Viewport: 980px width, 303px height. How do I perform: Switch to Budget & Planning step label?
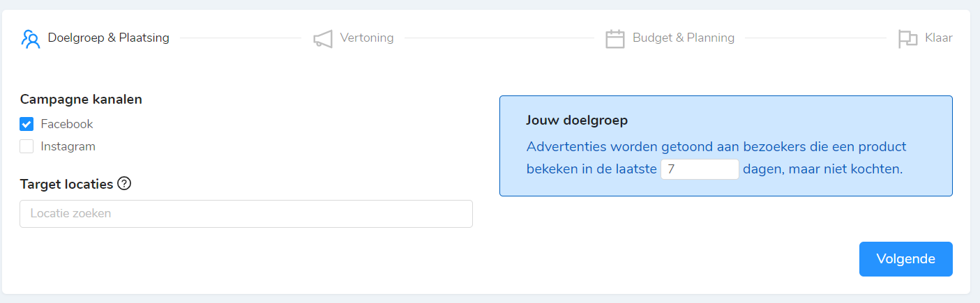(684, 38)
